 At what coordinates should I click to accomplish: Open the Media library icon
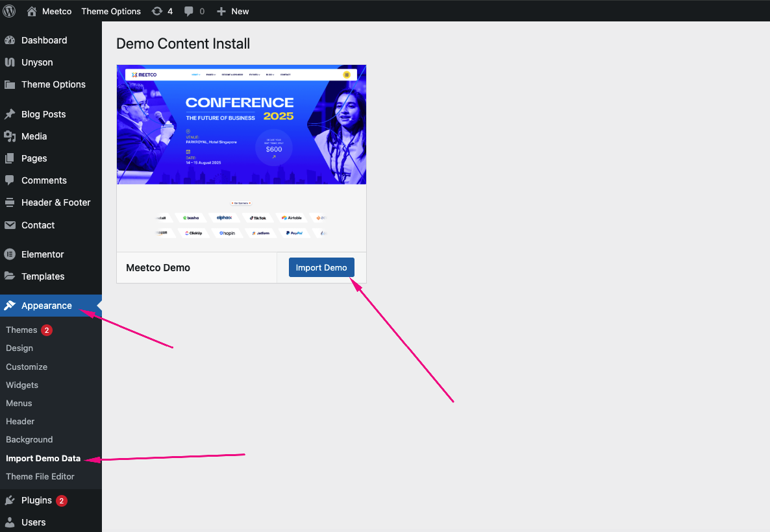coord(10,136)
